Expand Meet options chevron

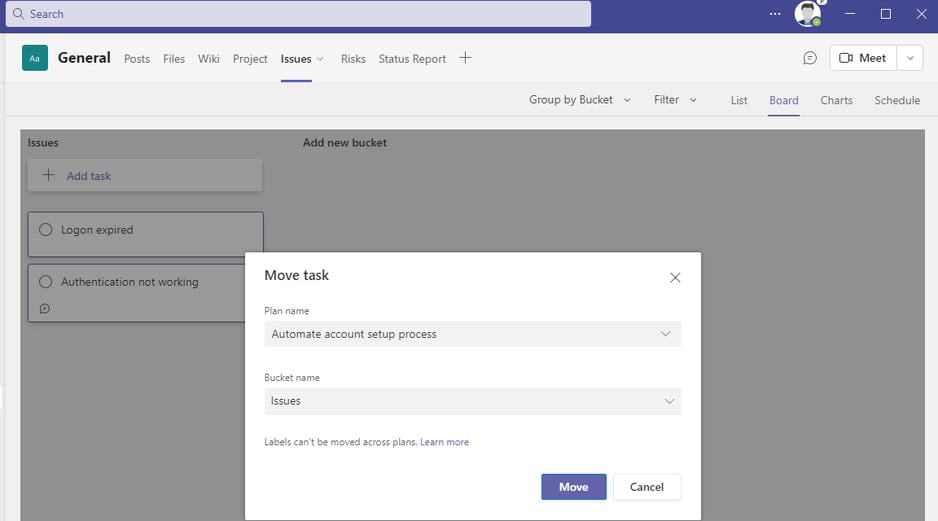pyautogui.click(x=910, y=58)
